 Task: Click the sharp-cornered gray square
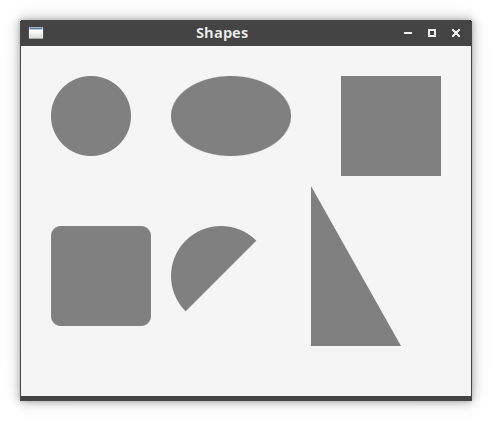pos(391,126)
